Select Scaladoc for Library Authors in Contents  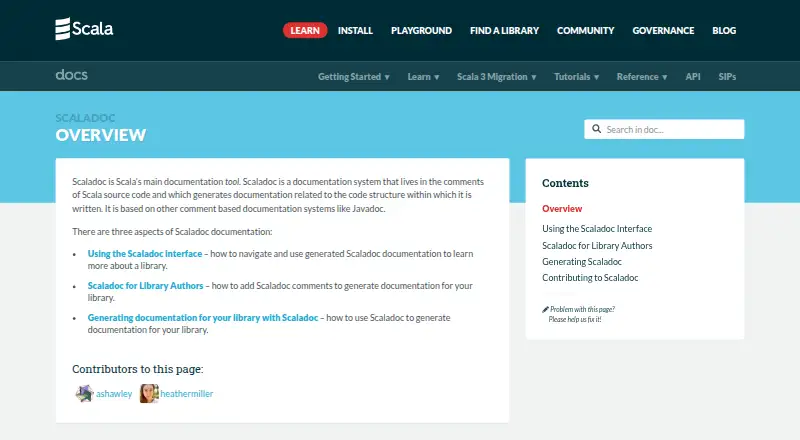tap(597, 246)
